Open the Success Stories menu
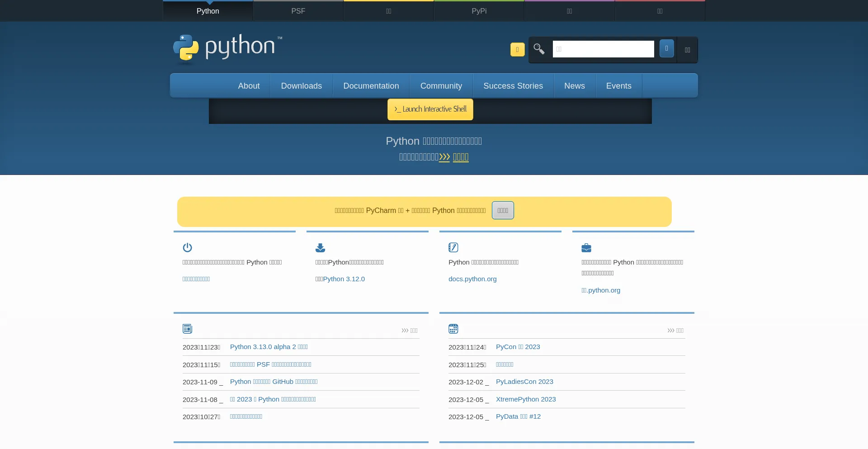 pyautogui.click(x=513, y=86)
